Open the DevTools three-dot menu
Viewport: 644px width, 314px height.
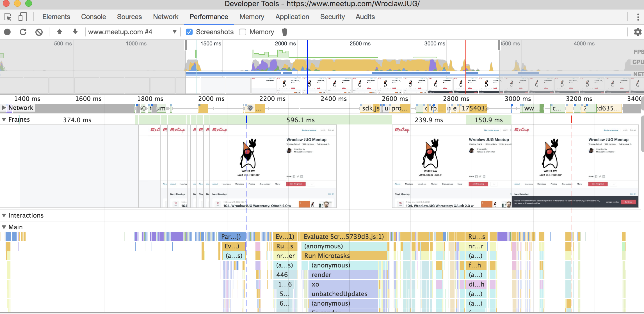coord(638,17)
